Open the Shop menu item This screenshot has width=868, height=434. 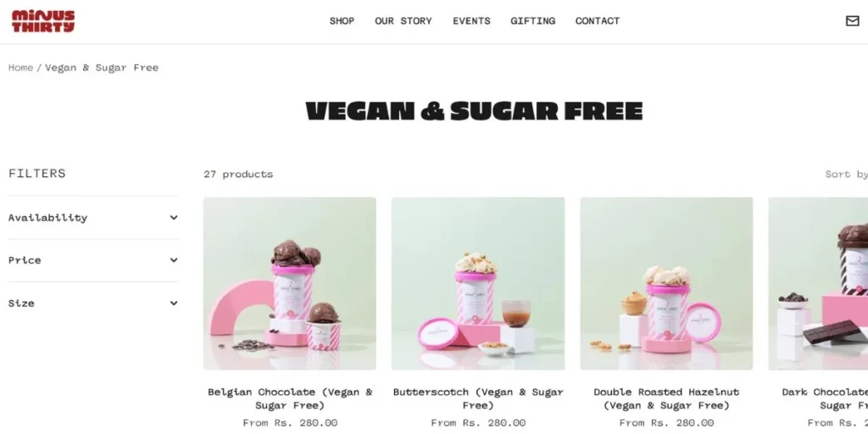point(342,21)
